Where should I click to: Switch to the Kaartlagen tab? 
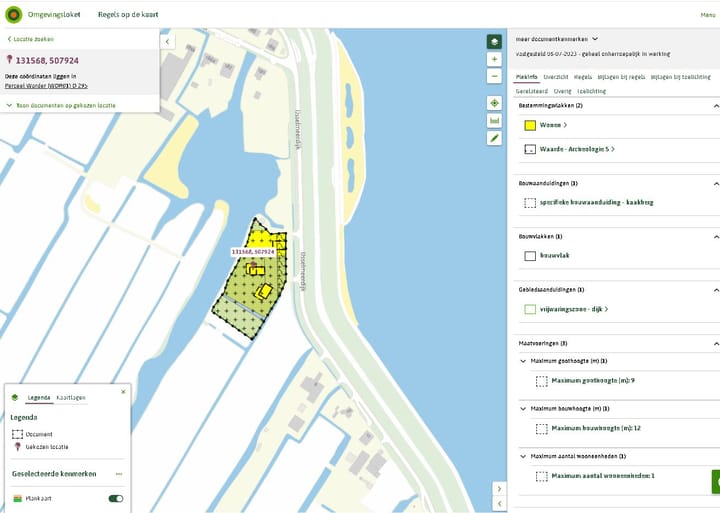point(70,397)
